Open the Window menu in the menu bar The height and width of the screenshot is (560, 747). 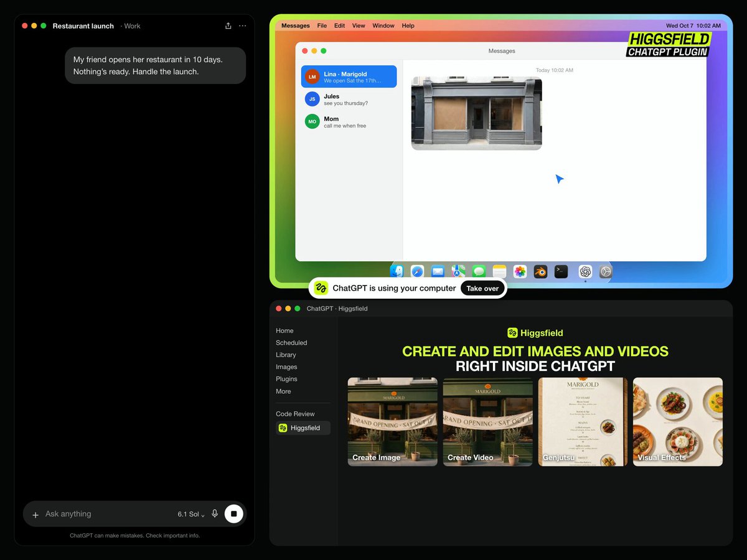(x=383, y=26)
